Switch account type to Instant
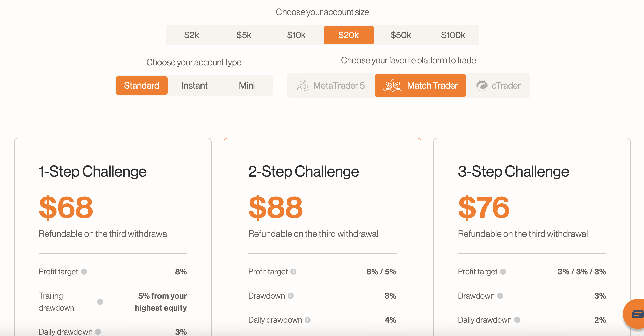 pos(194,85)
